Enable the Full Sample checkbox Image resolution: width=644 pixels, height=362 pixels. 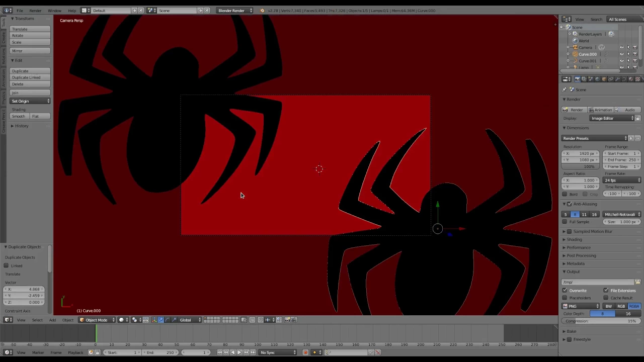point(565,222)
